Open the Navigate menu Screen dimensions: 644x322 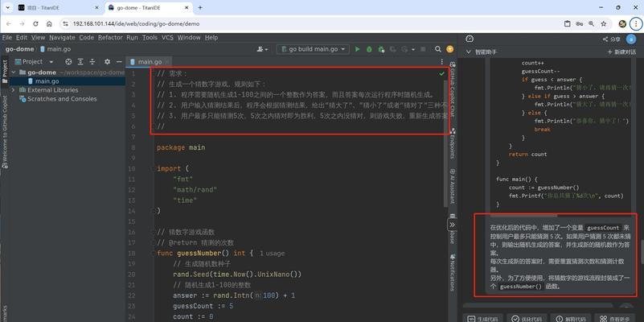pyautogui.click(x=62, y=37)
